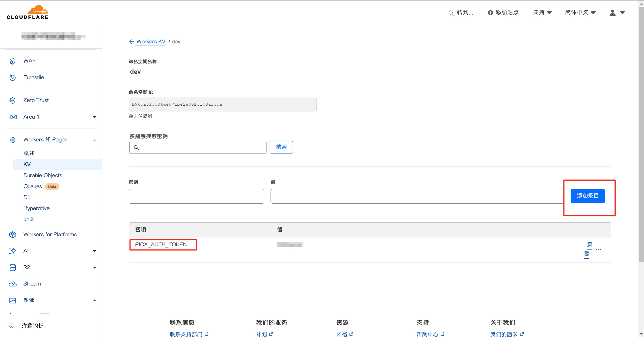644x337 pixels.
Task: Click the 计划 footer link
Action: [x=262, y=334]
